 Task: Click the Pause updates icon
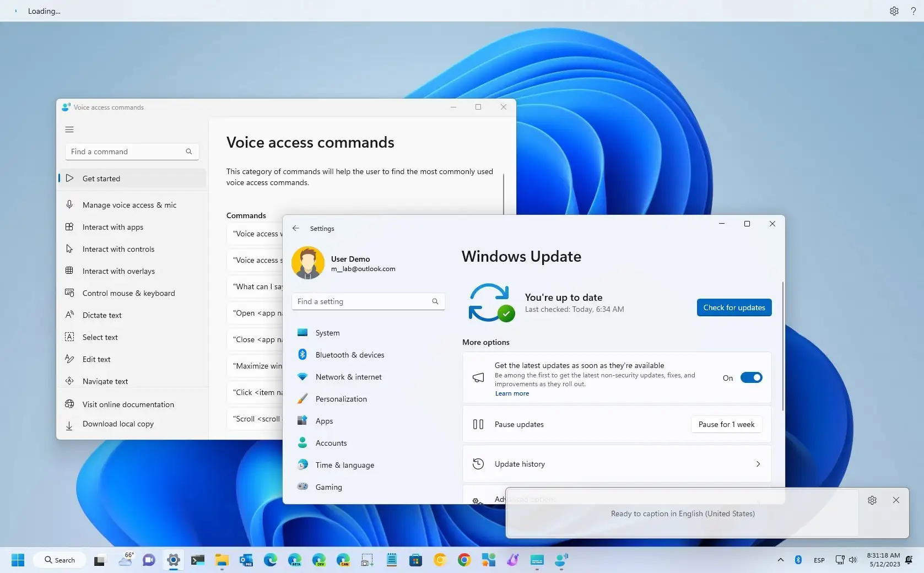coord(478,424)
